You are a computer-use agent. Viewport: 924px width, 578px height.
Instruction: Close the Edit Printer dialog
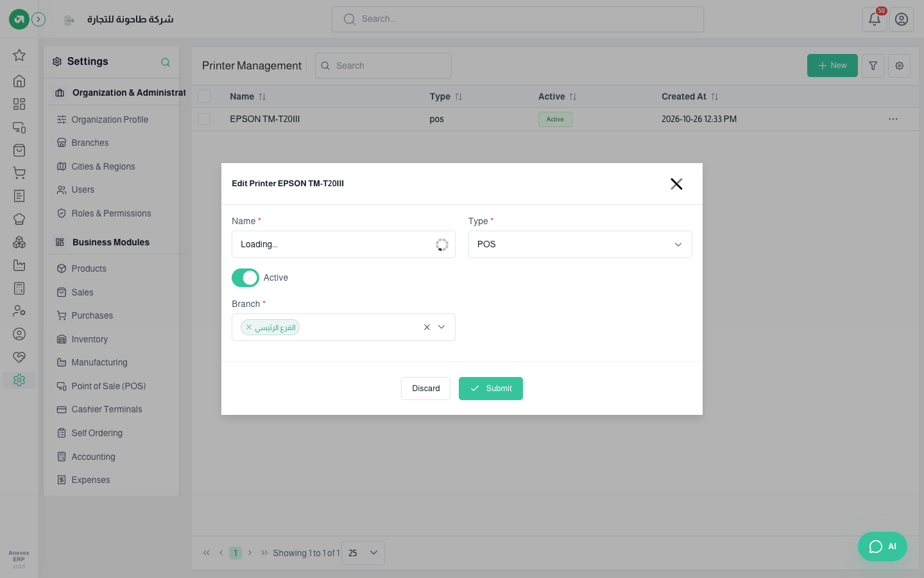click(676, 184)
